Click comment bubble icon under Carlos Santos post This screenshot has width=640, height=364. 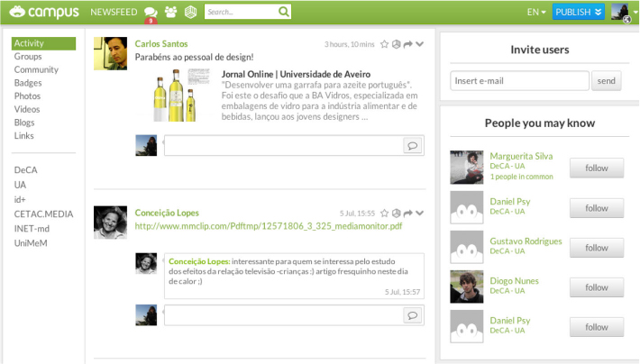412,145
